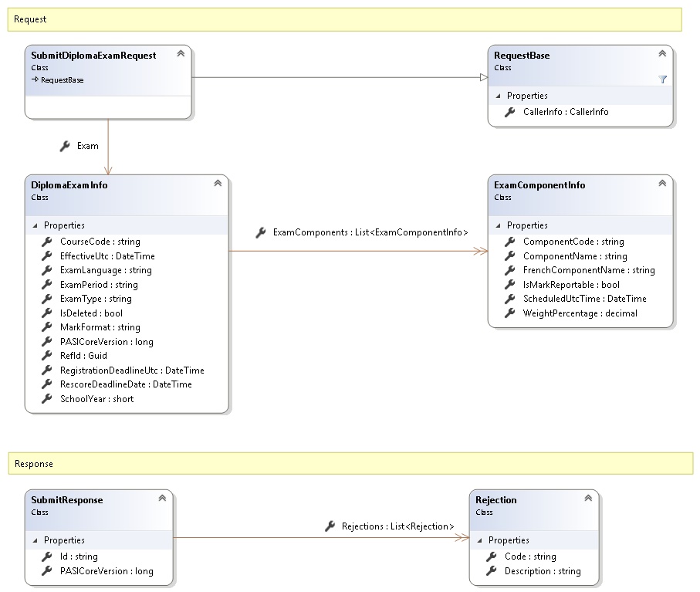Click wrench icon next to CourseCode property
This screenshot has width=700, height=592.
47,242
